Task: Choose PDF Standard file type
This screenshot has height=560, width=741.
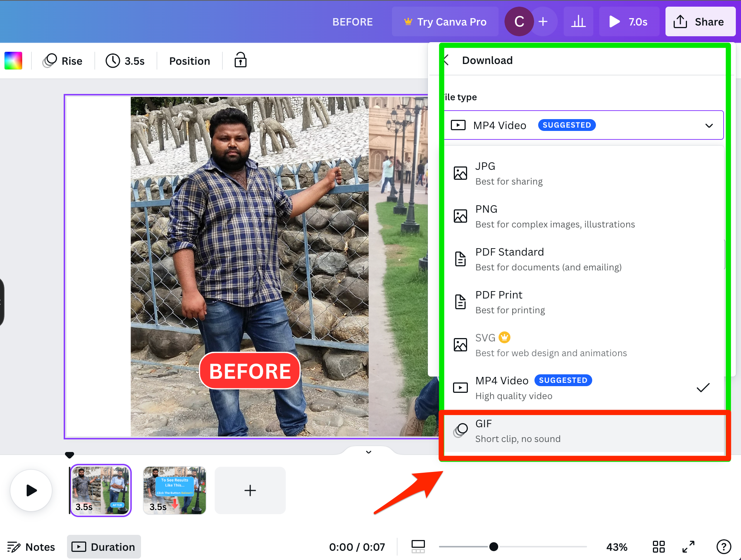Action: pos(583,259)
